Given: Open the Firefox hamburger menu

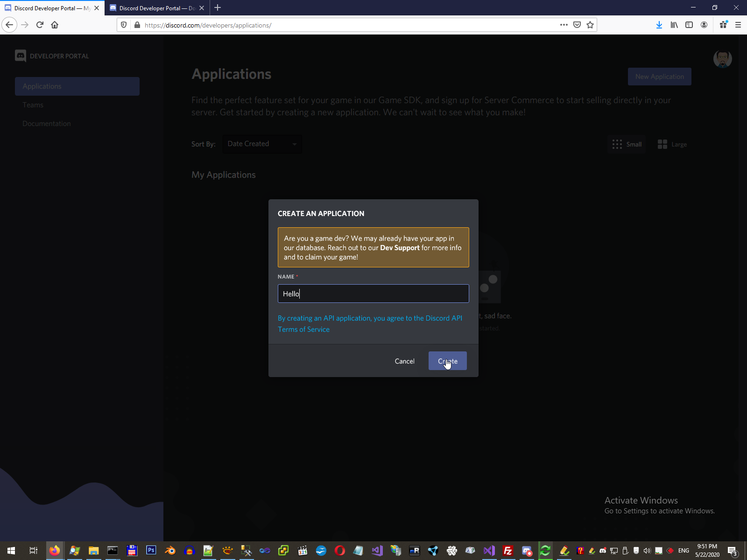Looking at the screenshot, I should pos(738,25).
